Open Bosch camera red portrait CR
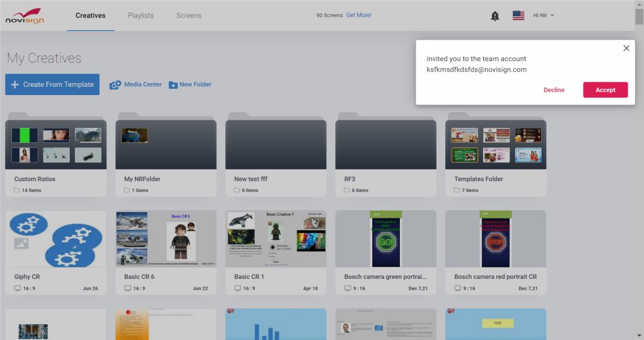This screenshot has width=644, height=340. click(x=496, y=252)
